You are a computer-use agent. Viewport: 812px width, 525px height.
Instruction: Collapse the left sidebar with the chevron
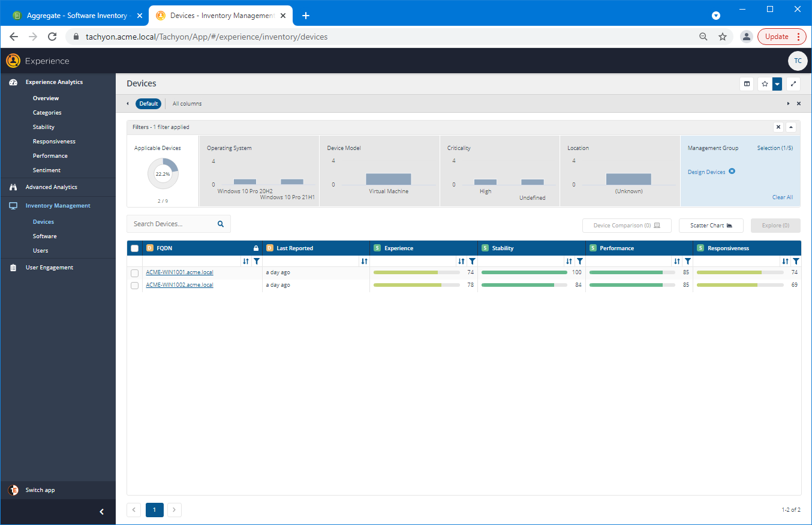101,512
